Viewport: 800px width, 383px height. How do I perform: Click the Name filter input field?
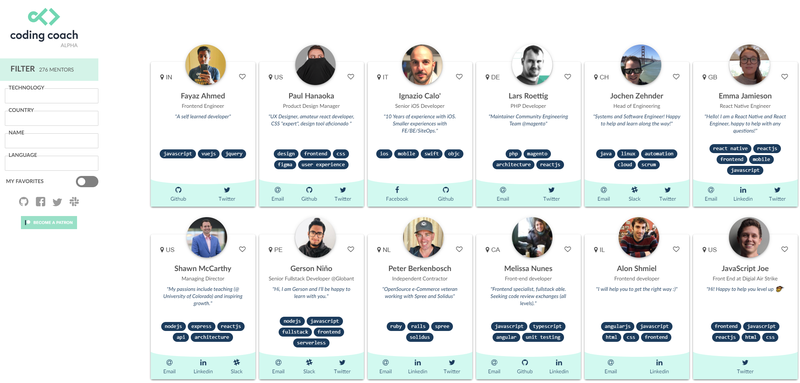point(52,141)
